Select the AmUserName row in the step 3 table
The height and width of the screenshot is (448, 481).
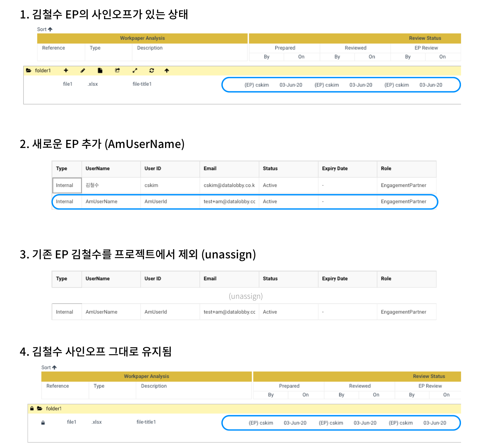pyautogui.click(x=101, y=312)
